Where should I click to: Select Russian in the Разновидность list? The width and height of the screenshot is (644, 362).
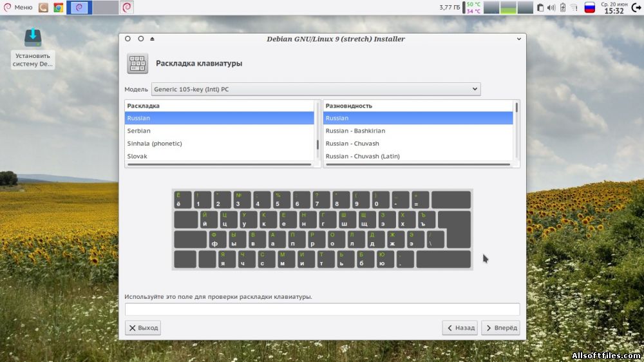pyautogui.click(x=418, y=118)
